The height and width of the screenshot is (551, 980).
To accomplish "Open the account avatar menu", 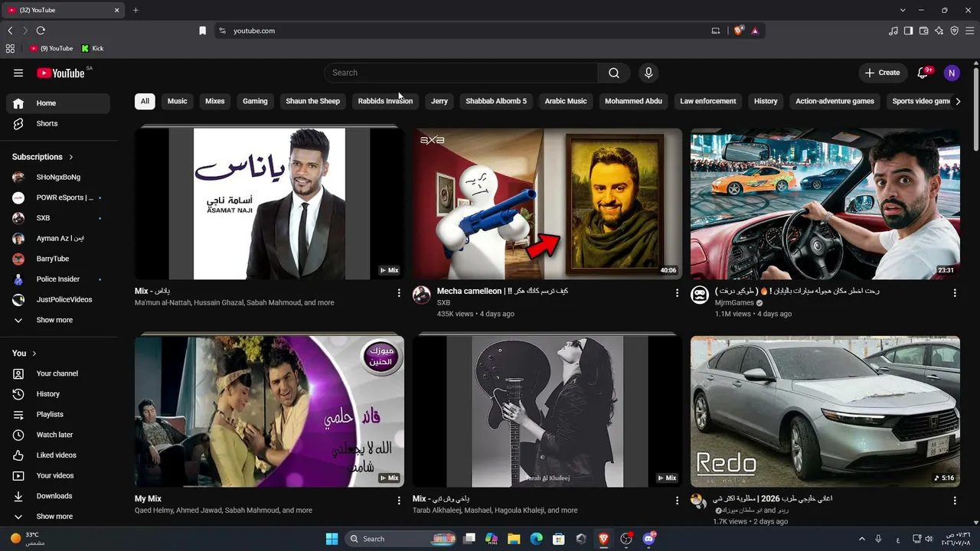I will pyautogui.click(x=952, y=73).
